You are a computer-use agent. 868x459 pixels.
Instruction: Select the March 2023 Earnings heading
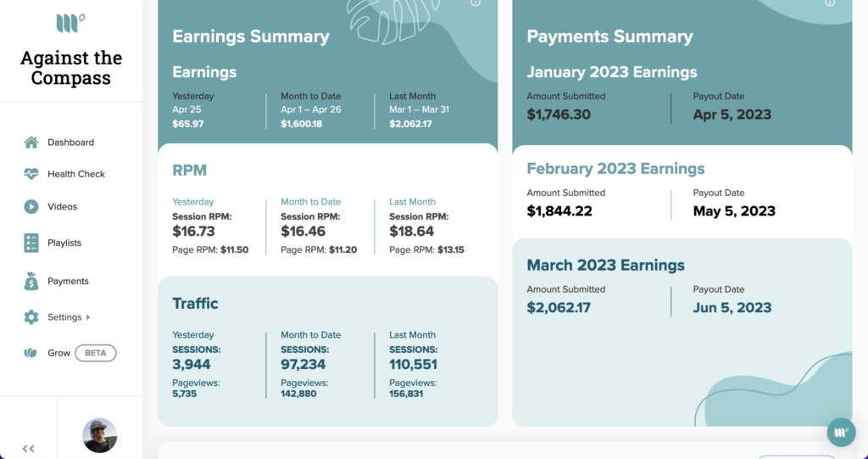pyautogui.click(x=605, y=265)
